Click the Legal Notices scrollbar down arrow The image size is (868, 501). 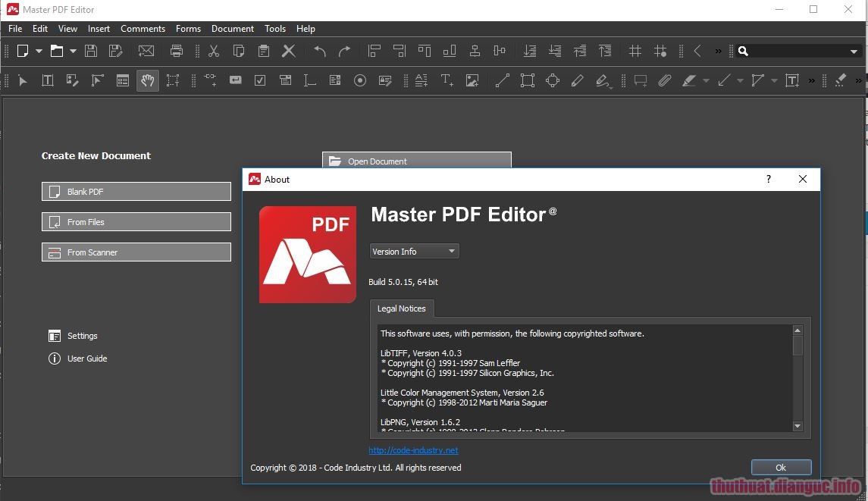(x=797, y=426)
